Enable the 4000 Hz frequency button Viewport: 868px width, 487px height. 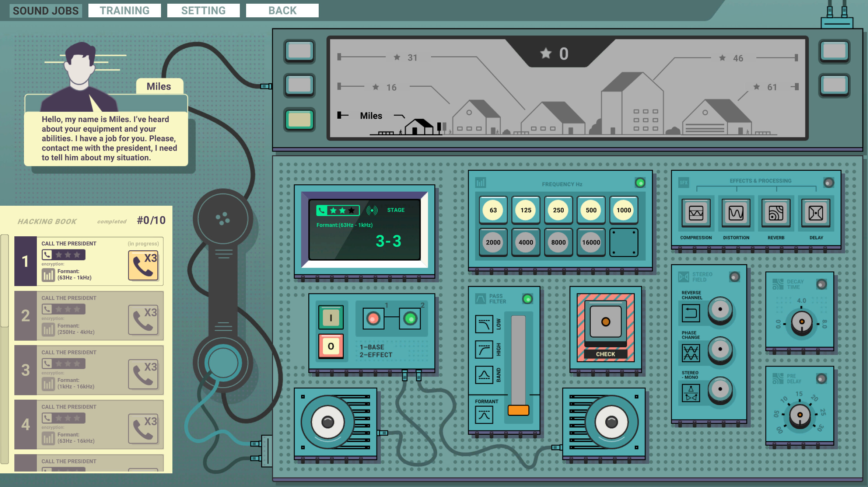(x=526, y=242)
